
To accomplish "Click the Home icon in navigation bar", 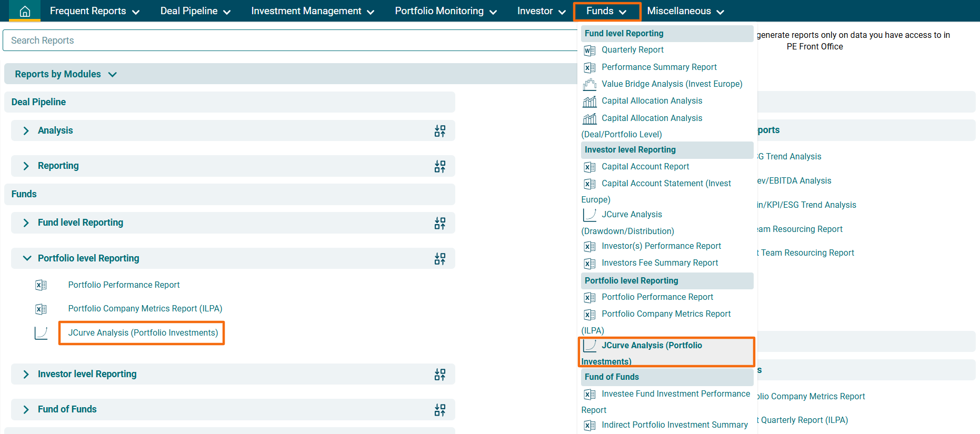I will coord(25,11).
